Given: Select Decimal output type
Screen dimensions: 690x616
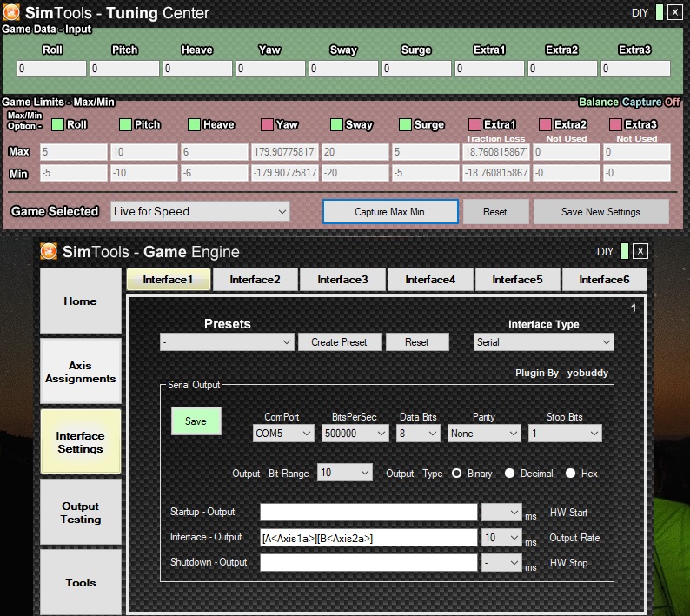Looking at the screenshot, I should (x=509, y=474).
